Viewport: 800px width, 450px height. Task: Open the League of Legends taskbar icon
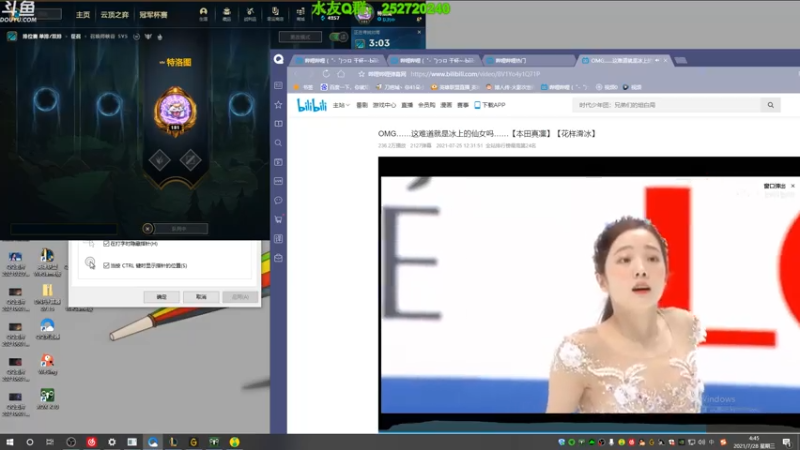tap(173, 442)
